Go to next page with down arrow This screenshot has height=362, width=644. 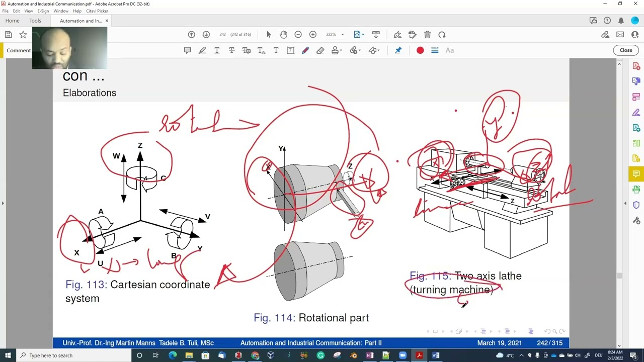click(x=206, y=35)
